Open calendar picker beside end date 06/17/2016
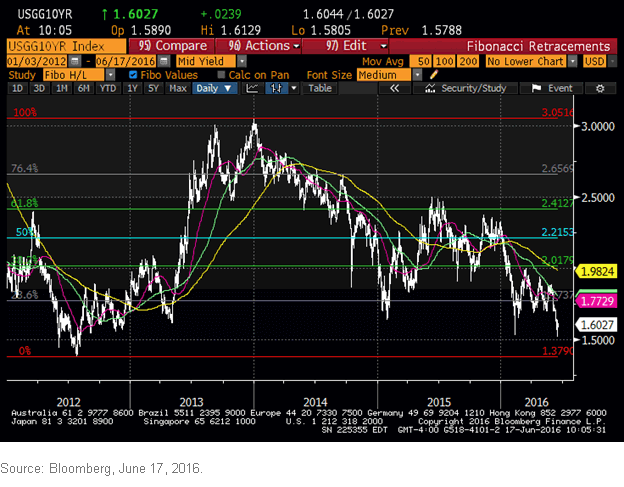The image size is (624, 487). coord(164,61)
